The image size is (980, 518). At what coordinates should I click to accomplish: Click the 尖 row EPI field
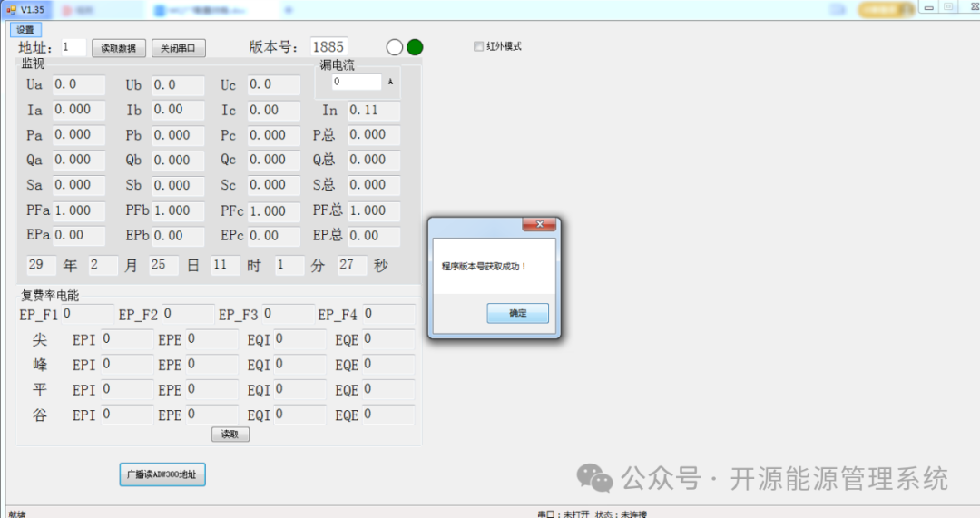tap(127, 339)
